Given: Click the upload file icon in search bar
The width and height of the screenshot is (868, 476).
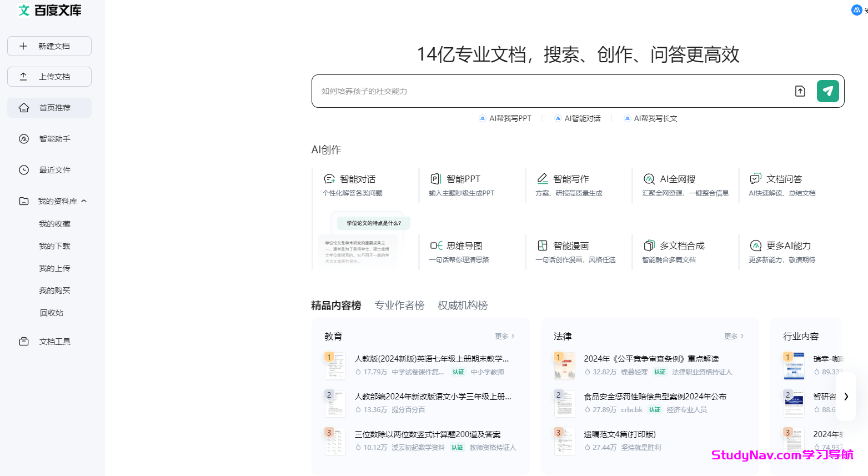Looking at the screenshot, I should 800,91.
